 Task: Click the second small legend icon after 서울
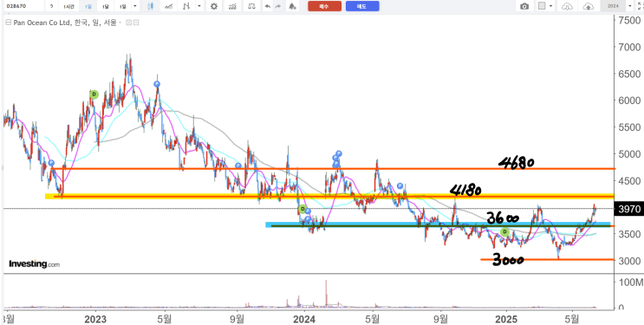pos(136,23)
